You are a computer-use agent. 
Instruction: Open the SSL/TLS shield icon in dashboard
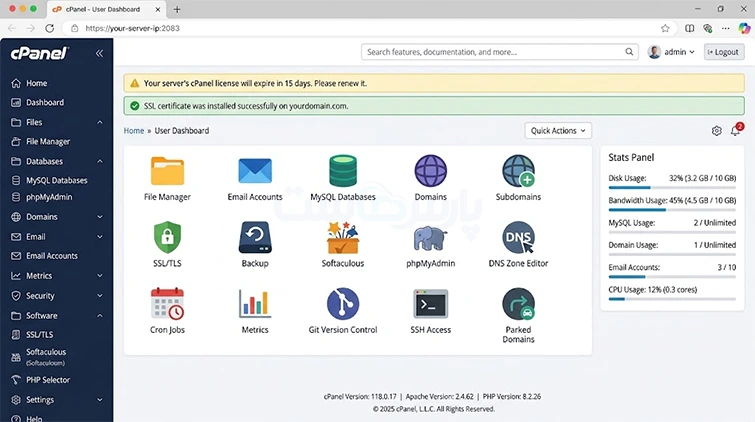coord(167,237)
